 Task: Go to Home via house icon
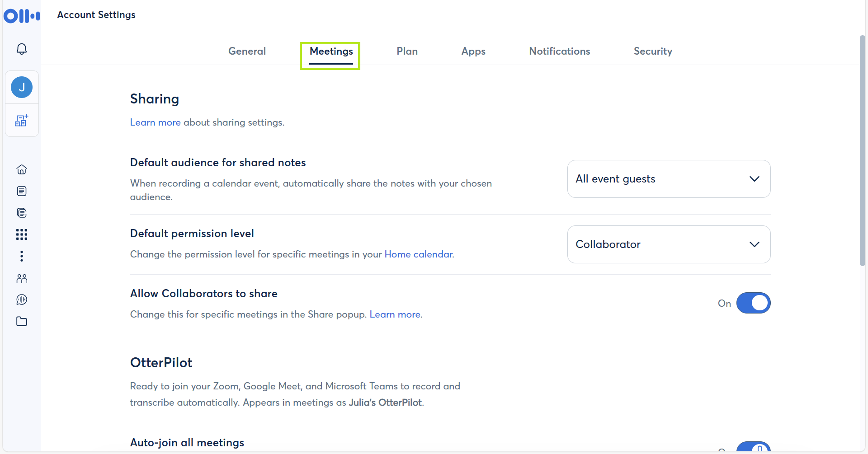tap(22, 169)
